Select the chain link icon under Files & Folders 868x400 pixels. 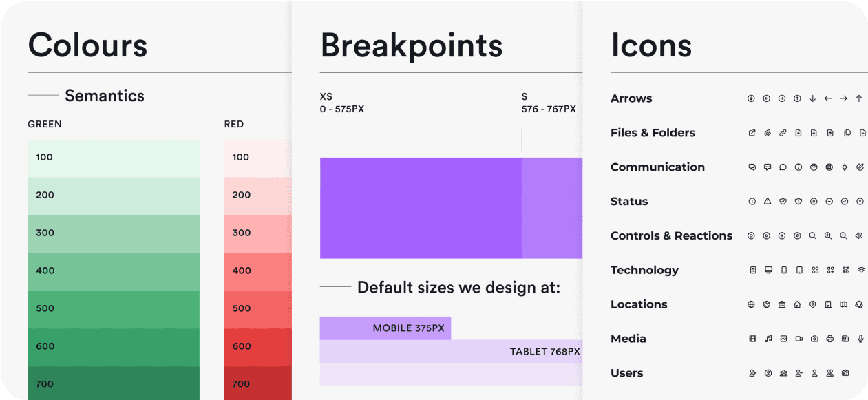(783, 132)
